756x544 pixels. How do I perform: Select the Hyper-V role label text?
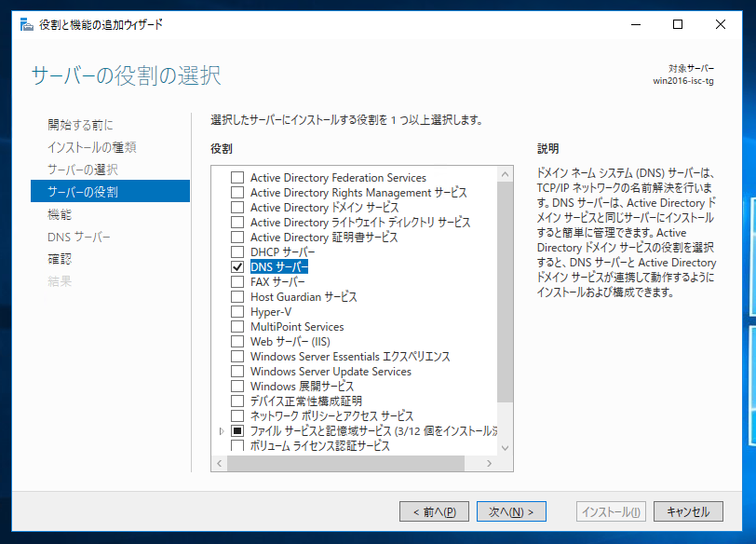click(x=271, y=311)
